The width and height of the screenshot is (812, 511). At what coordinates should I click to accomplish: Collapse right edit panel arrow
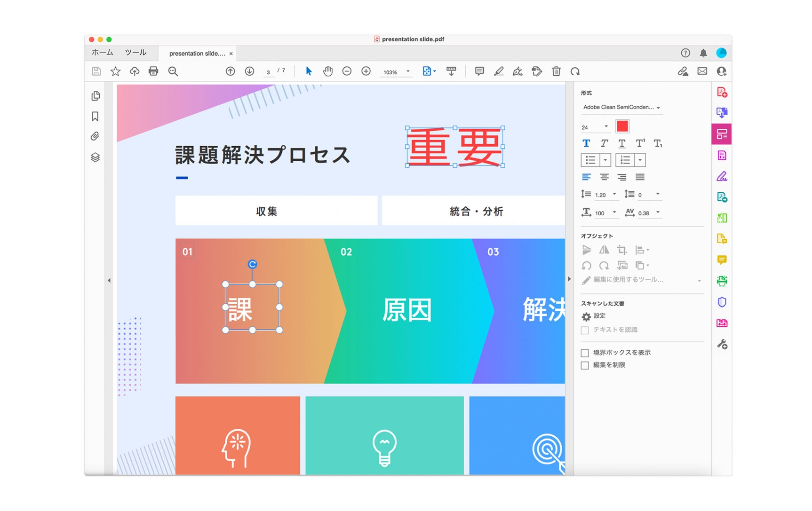(x=569, y=279)
